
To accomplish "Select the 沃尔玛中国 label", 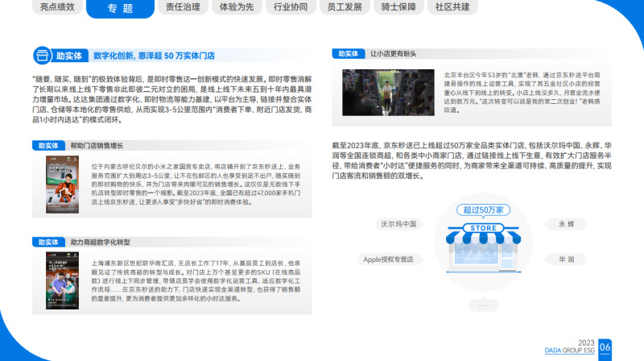I will (398, 224).
